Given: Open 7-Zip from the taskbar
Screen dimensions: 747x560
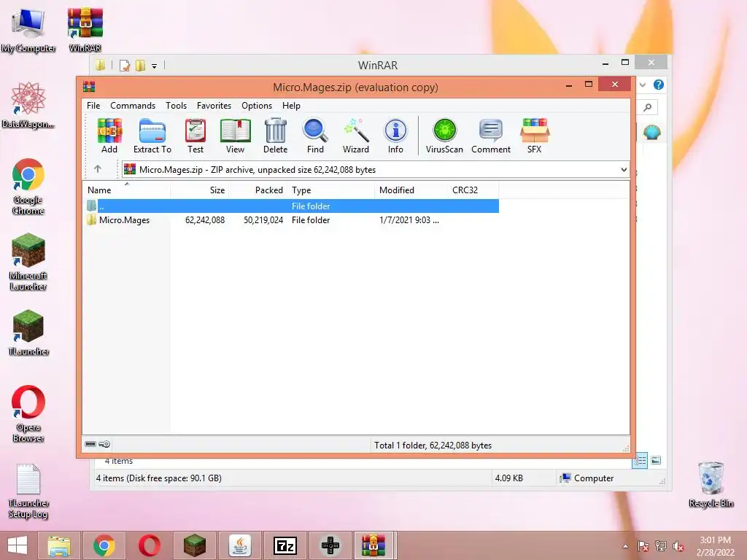Looking at the screenshot, I should 285,545.
